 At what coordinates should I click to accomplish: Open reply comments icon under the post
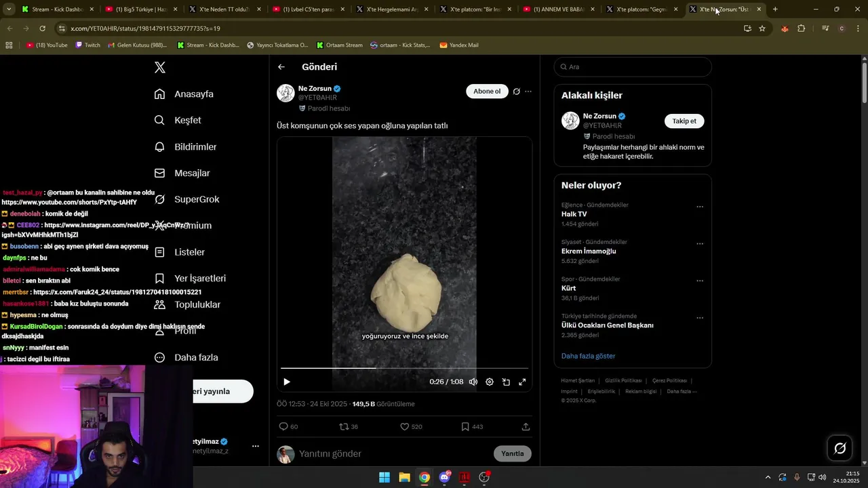(x=283, y=427)
